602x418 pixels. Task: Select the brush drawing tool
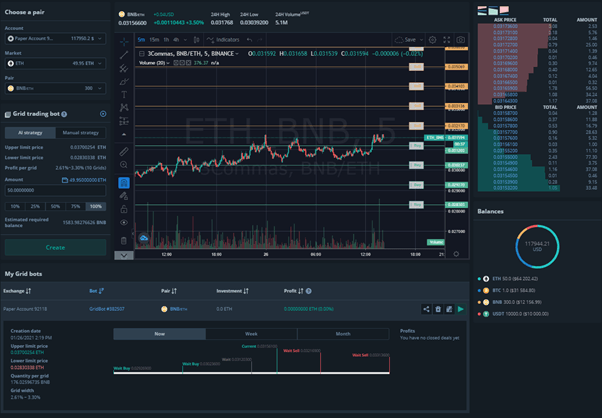(124, 81)
